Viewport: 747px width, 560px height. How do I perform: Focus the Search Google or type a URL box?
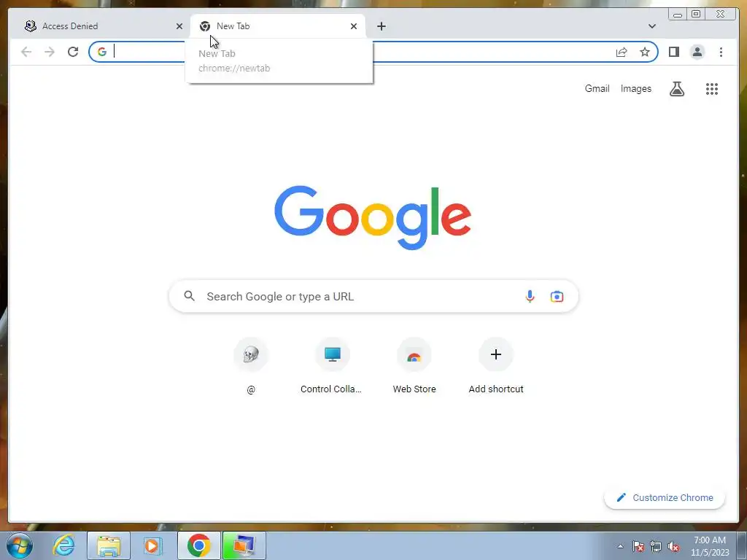[x=373, y=296]
